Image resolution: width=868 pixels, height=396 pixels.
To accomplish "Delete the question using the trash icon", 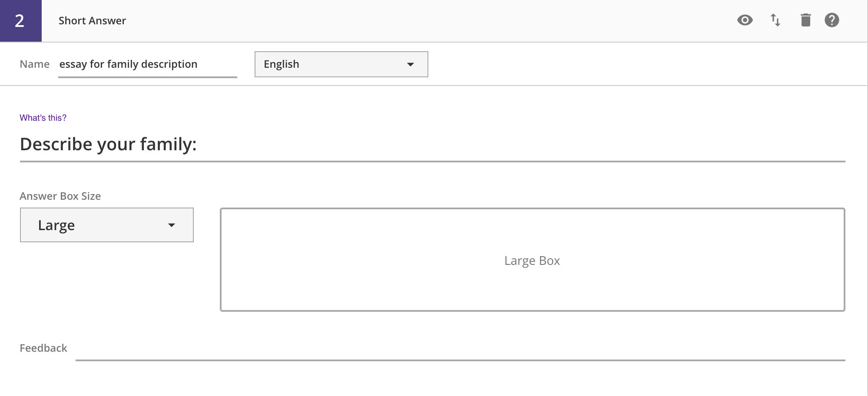I will point(805,20).
